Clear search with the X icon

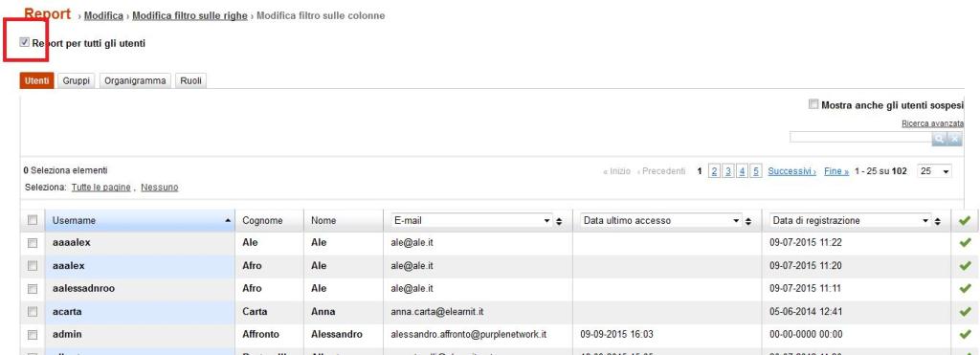tap(954, 140)
